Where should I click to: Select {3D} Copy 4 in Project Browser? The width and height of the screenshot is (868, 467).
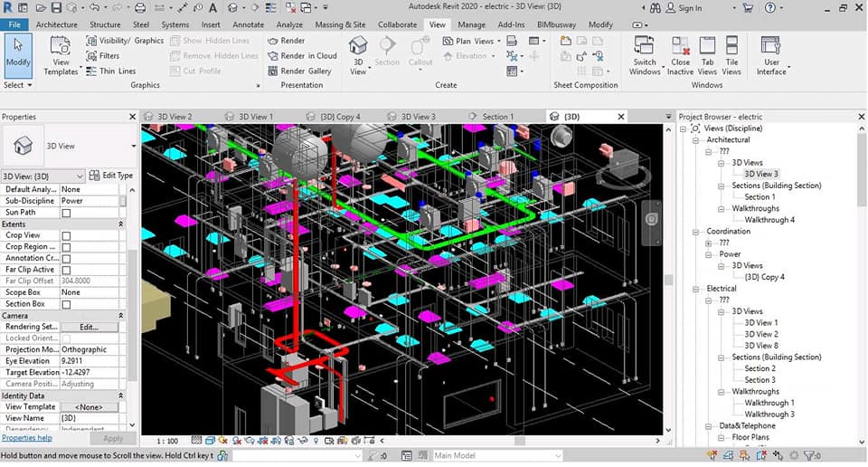(x=765, y=277)
